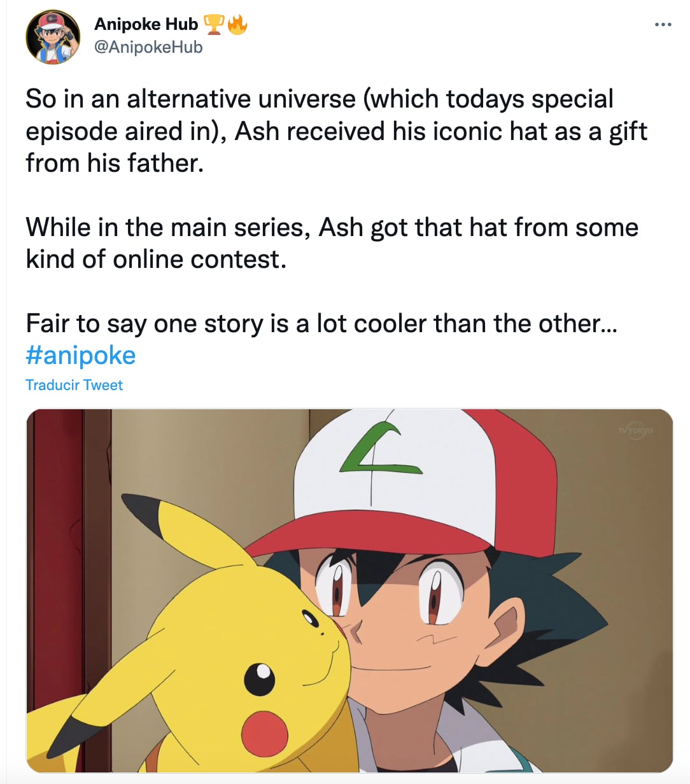Click Pikachu's black eye in the picture
This screenshot has height=784, width=690.
click(x=259, y=679)
